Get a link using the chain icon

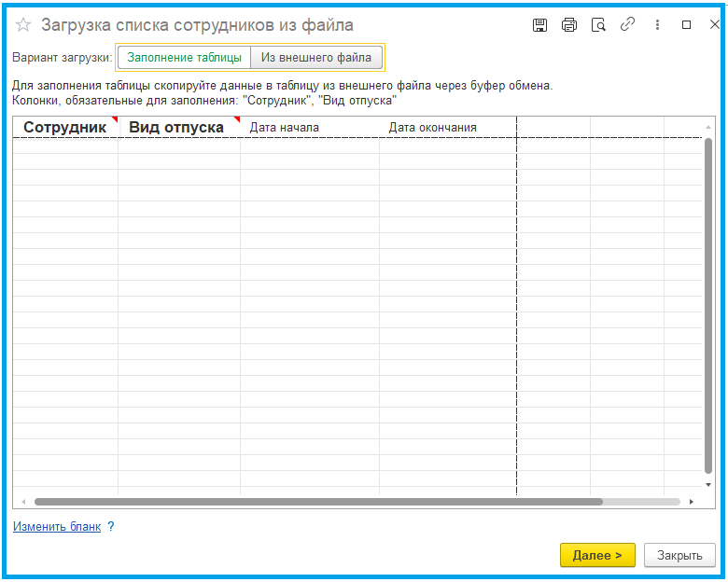click(x=627, y=25)
